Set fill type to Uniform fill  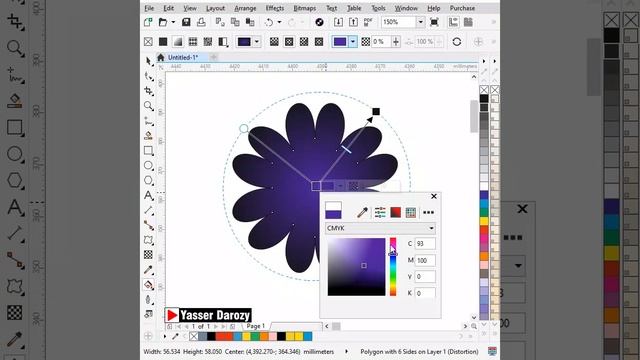pos(163,42)
